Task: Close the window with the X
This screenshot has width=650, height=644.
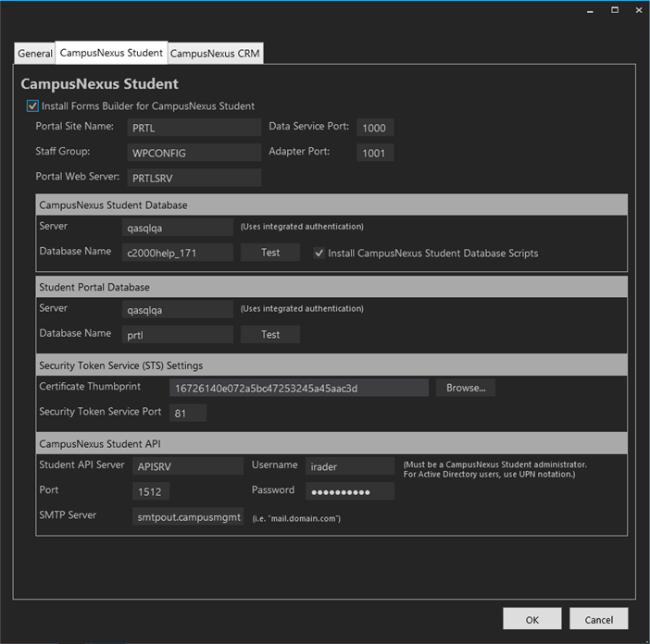Action: click(639, 10)
